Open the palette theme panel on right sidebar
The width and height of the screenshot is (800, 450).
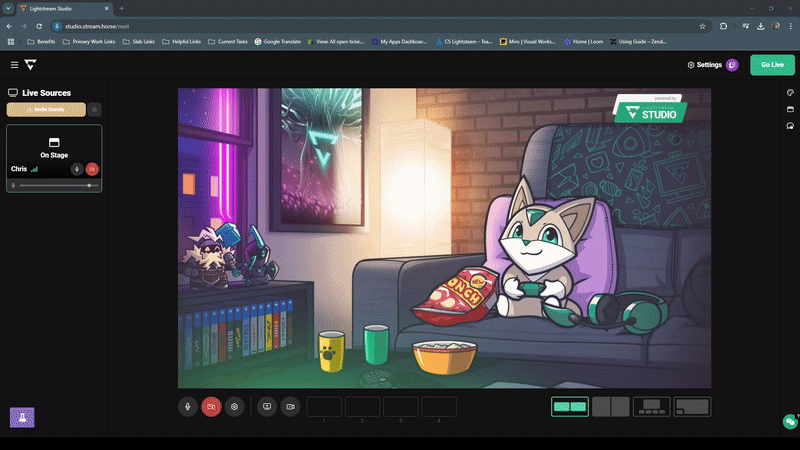point(790,93)
